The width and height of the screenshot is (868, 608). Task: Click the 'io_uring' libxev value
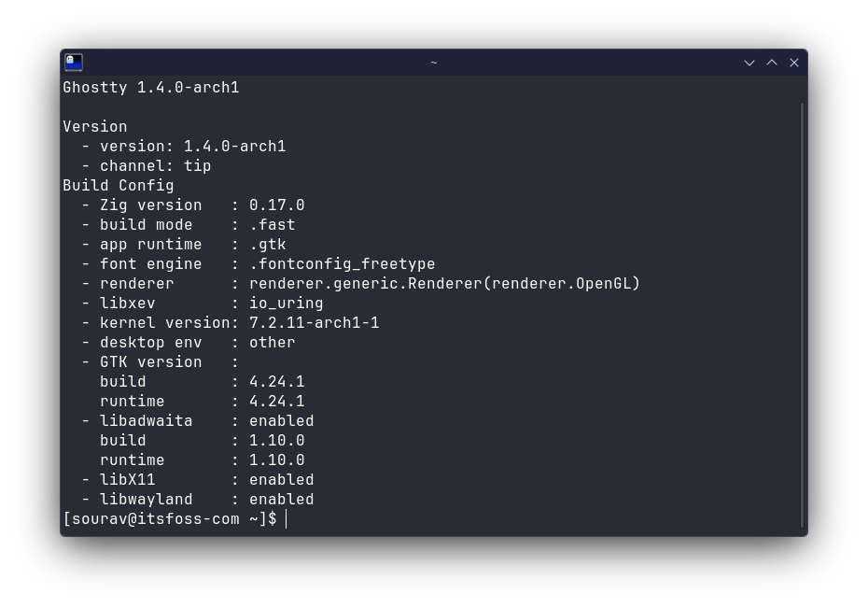287,303
